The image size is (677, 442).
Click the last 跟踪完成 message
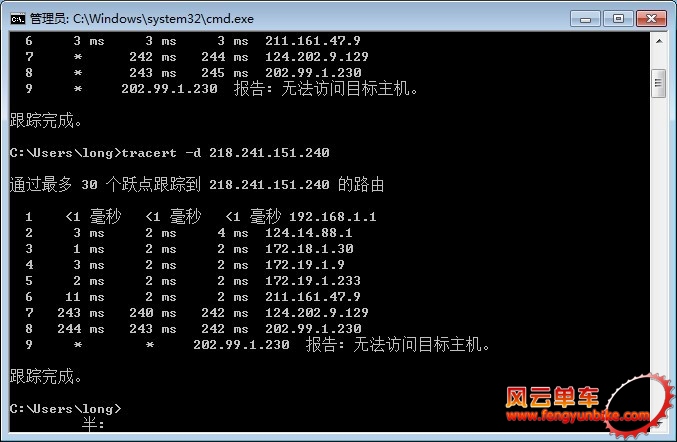46,376
